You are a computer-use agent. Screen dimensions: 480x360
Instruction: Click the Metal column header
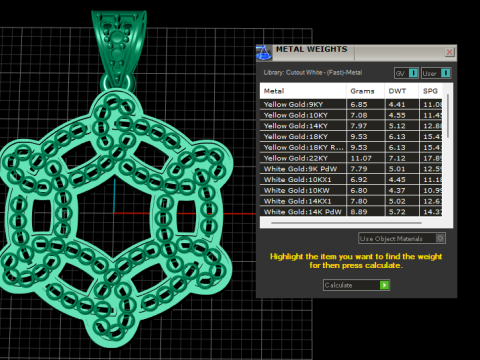(303, 91)
